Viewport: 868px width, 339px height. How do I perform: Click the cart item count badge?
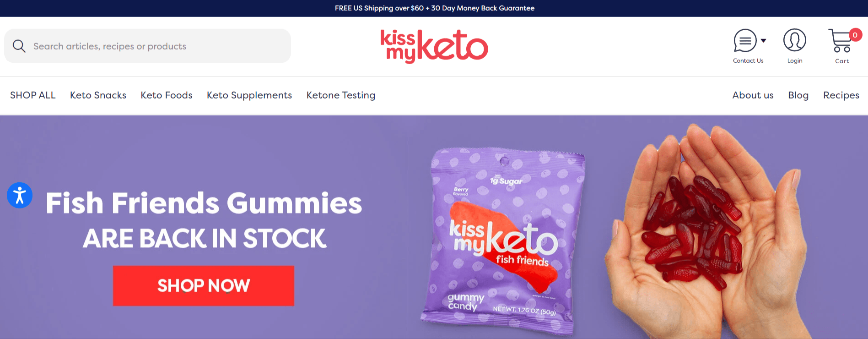tap(855, 35)
